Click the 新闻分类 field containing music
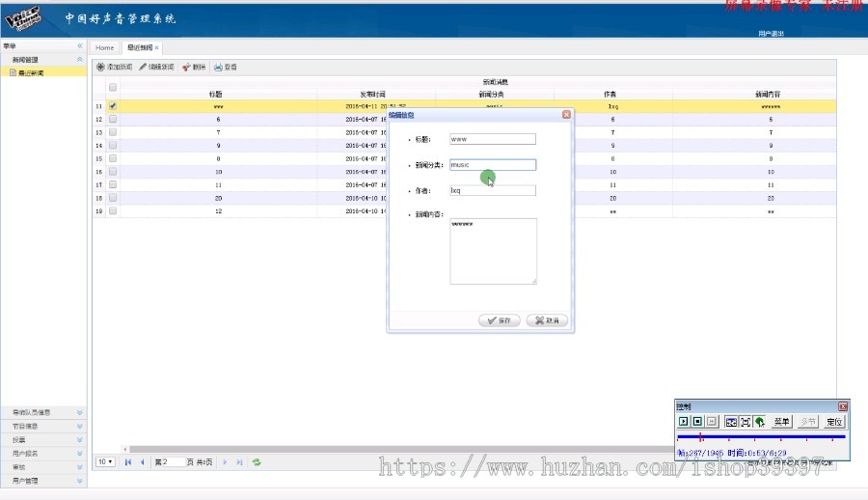The height and width of the screenshot is (500, 868). tap(493, 165)
